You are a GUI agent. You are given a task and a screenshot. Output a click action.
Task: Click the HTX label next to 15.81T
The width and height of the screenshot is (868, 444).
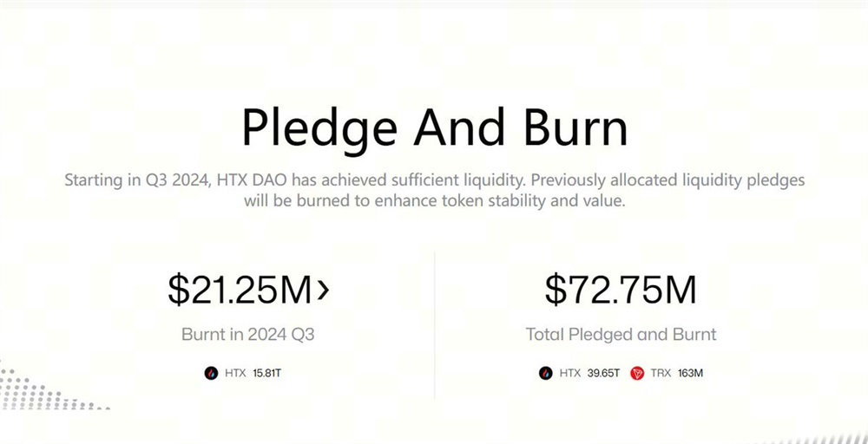[235, 374]
